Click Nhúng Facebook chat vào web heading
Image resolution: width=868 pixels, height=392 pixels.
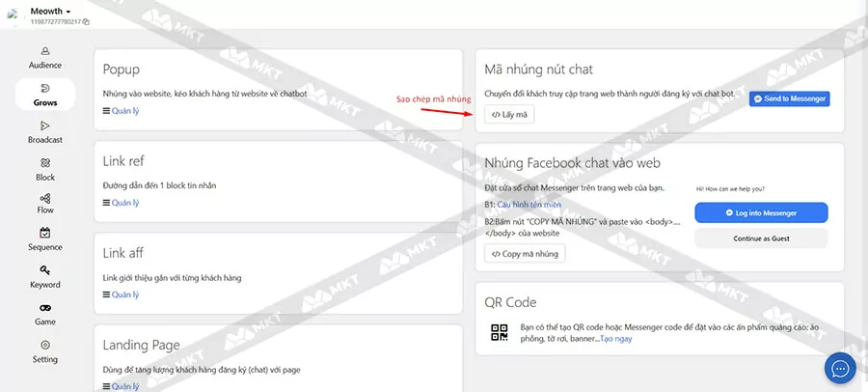pyautogui.click(x=572, y=163)
